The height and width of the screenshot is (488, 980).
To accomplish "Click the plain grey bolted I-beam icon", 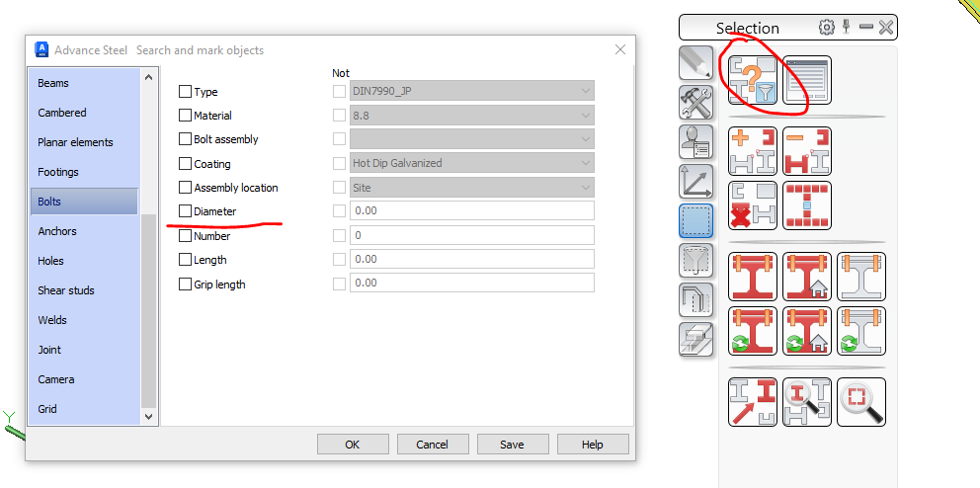I will click(x=861, y=277).
